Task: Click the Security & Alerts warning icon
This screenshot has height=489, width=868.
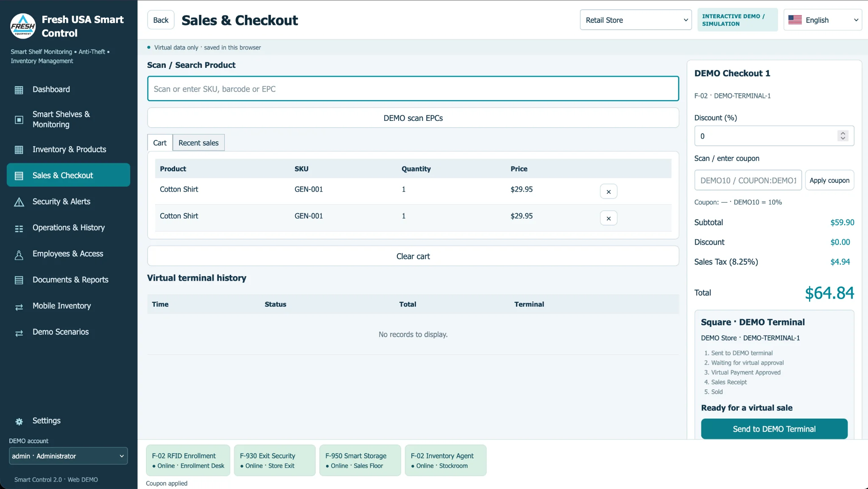Action: pos(19,202)
